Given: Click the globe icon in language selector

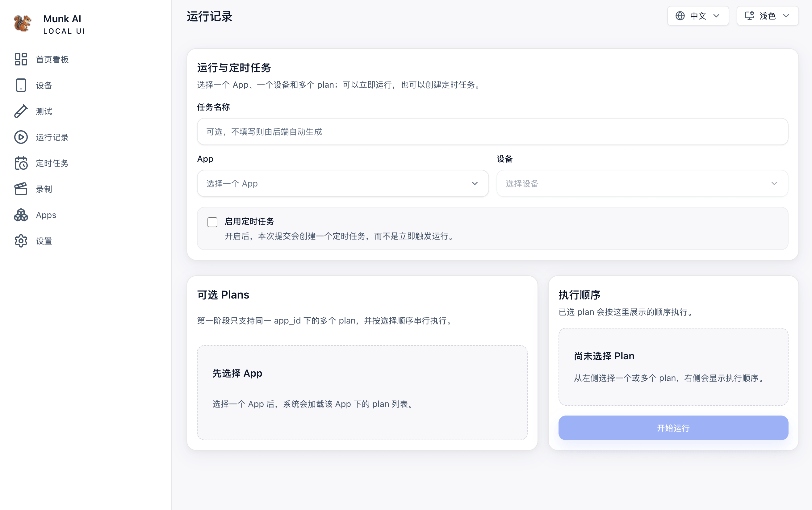Looking at the screenshot, I should 680,16.
